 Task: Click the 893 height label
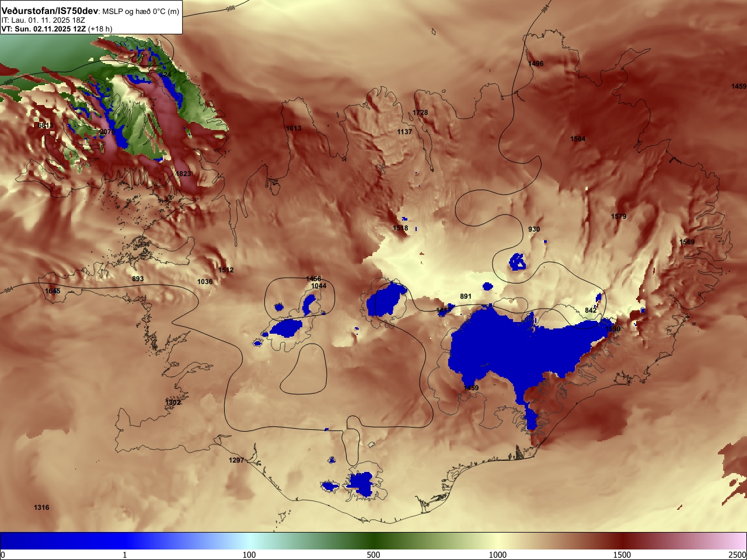[x=138, y=279]
